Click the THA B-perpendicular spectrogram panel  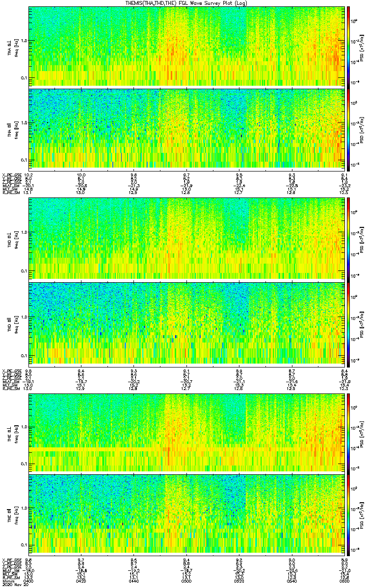point(186,47)
